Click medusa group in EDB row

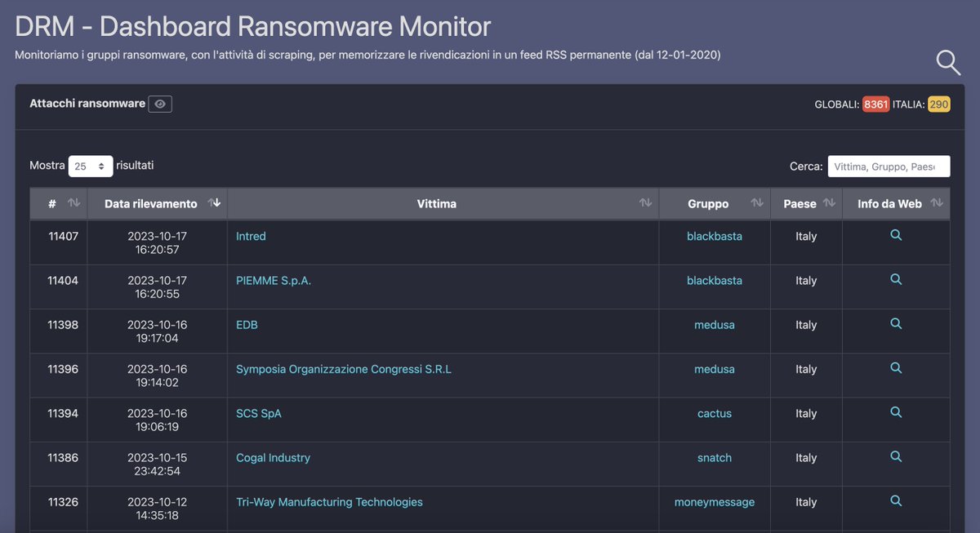coord(715,325)
